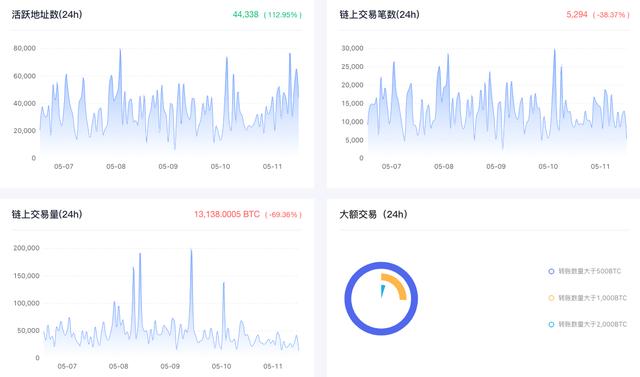Click the 链上交易笔数(24h) chart title
This screenshot has width=640, height=377.
(380, 15)
